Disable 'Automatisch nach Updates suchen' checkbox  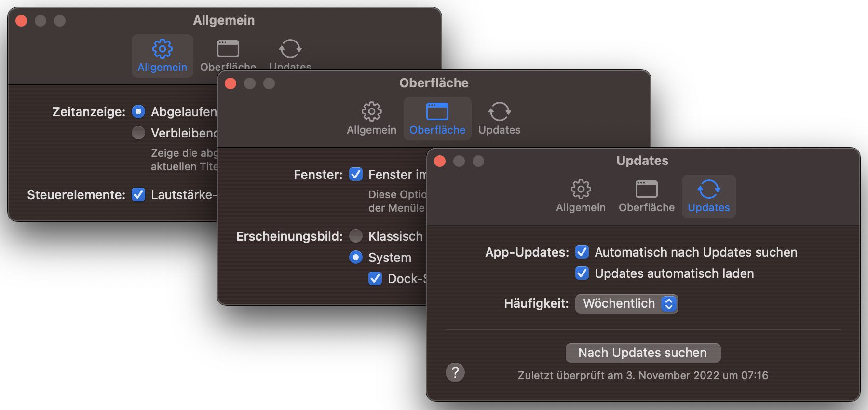point(582,252)
